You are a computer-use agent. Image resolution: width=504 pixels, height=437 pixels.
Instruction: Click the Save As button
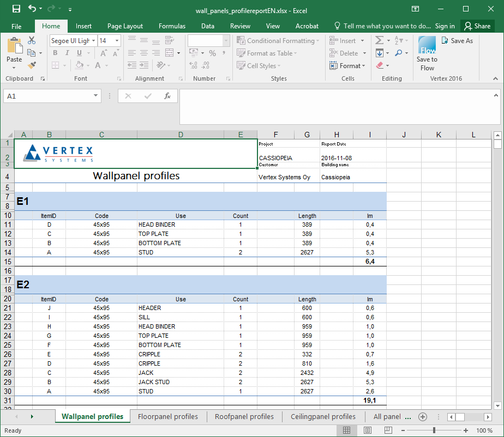(457, 41)
